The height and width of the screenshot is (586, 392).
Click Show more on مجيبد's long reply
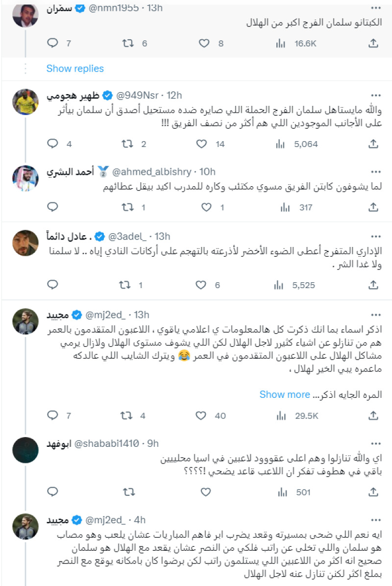pyautogui.click(x=284, y=394)
